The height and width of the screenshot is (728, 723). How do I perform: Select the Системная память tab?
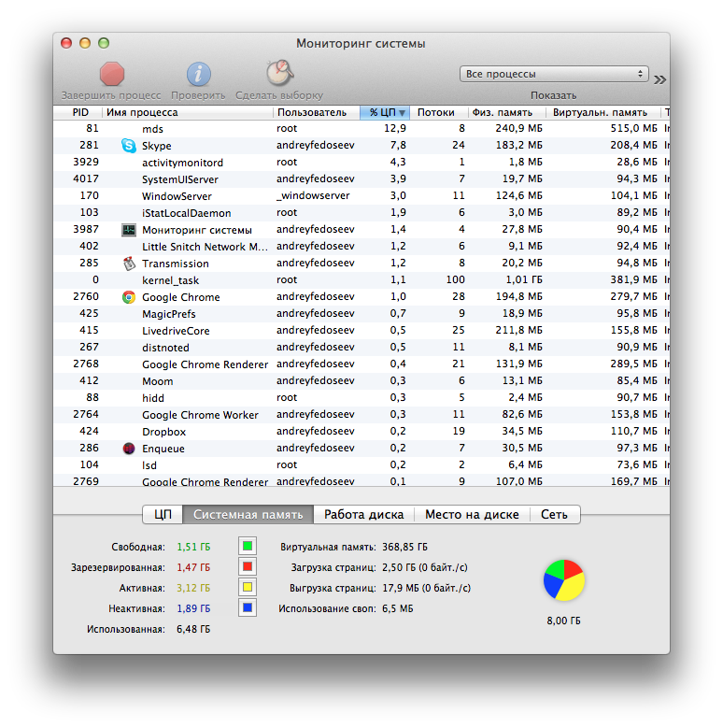[x=248, y=514]
